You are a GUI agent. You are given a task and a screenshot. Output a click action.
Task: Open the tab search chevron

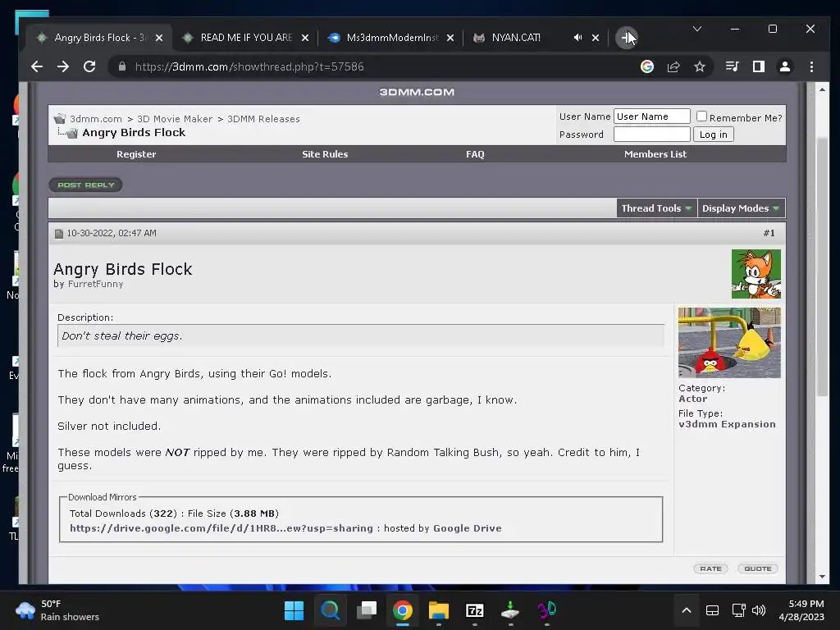click(697, 29)
